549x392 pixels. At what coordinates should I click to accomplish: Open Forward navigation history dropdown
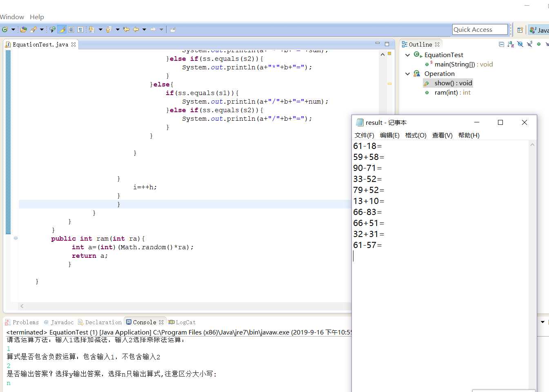161,29
